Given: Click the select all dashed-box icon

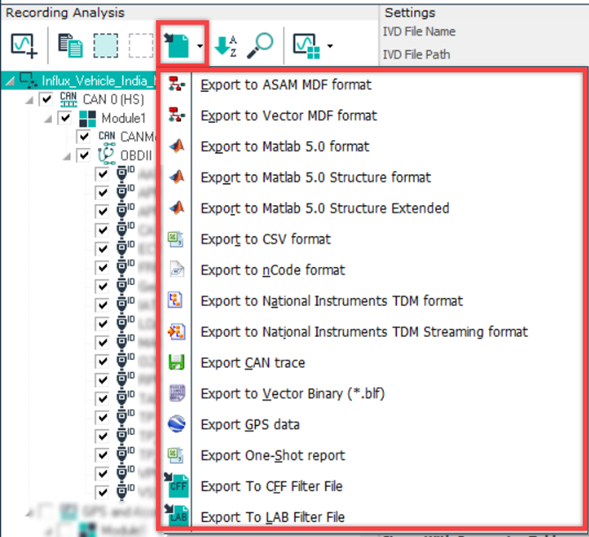Looking at the screenshot, I should coord(106,45).
